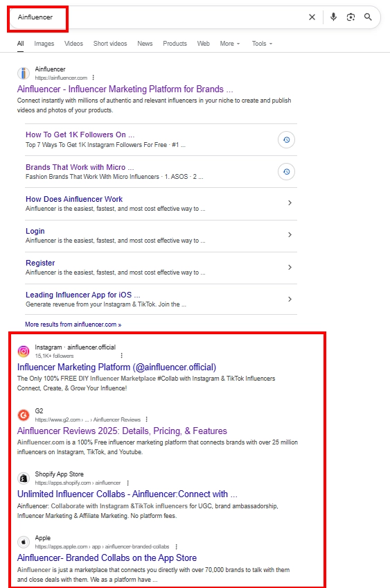Open the News tab
Viewport: 390px width, 588px height.
(x=145, y=44)
